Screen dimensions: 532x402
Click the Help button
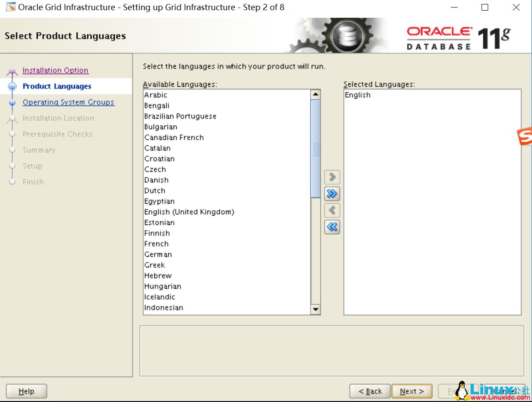click(26, 391)
